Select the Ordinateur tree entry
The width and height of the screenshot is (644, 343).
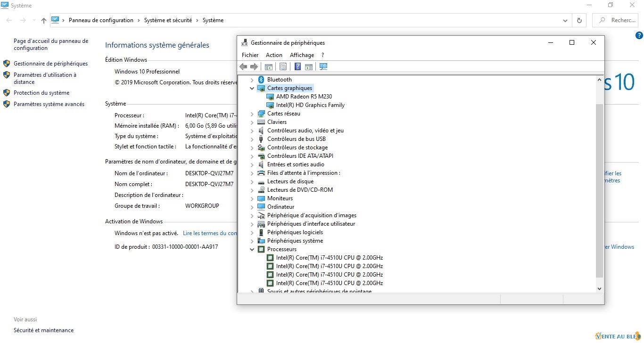coord(281,207)
